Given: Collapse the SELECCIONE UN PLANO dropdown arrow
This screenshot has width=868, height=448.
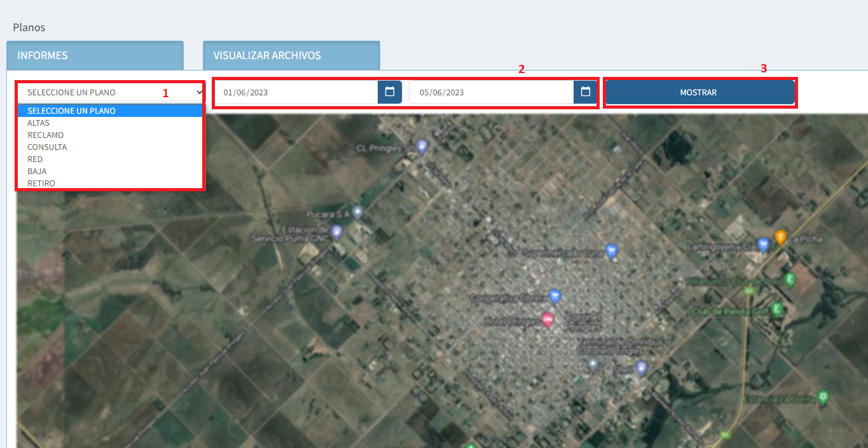Looking at the screenshot, I should pos(199,92).
